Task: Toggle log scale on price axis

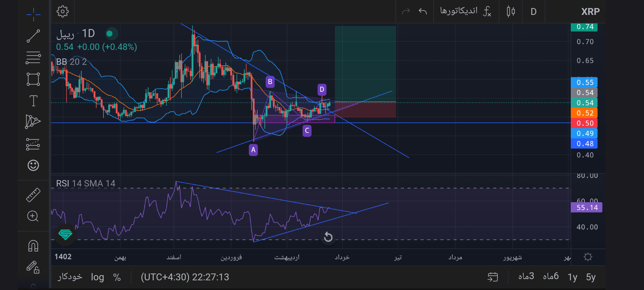Action: click(x=97, y=277)
